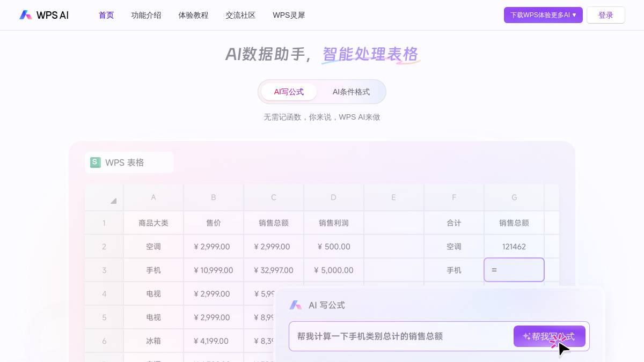Open the 下载WPS体验更多AI dropdown
The height and width of the screenshot is (362, 644).
(x=543, y=15)
